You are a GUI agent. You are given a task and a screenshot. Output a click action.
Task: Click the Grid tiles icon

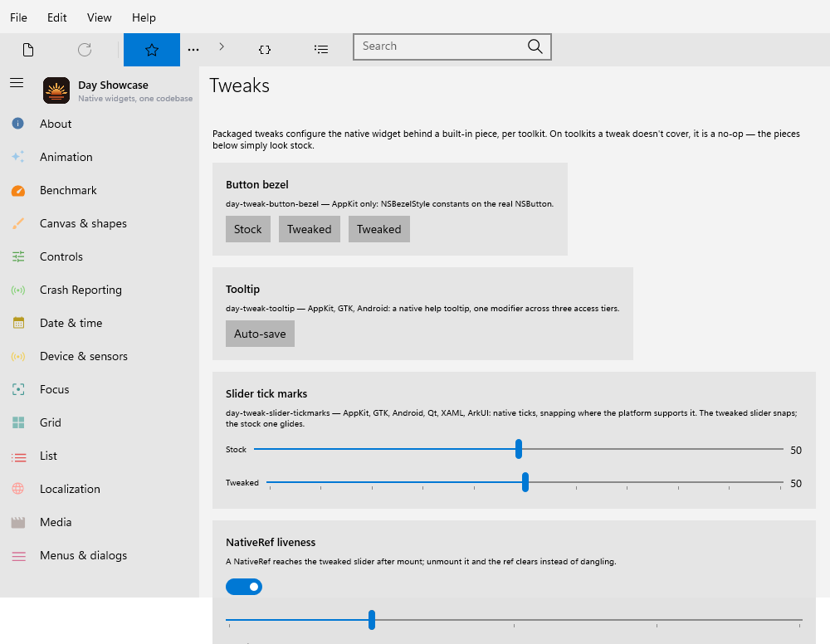pos(18,422)
